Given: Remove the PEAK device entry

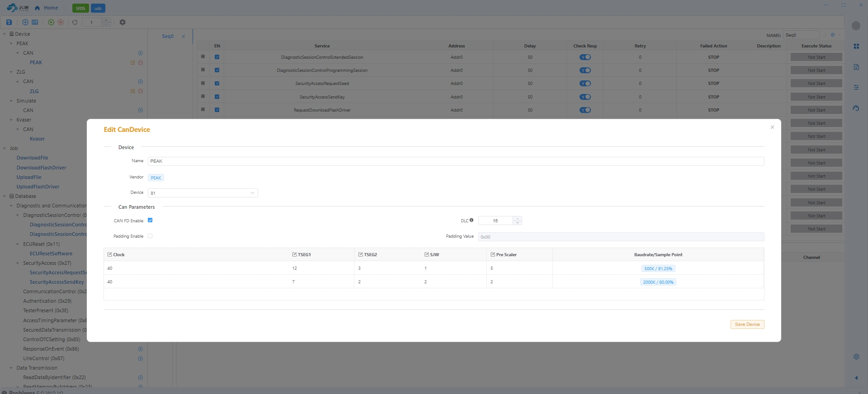Looking at the screenshot, I should [141, 62].
